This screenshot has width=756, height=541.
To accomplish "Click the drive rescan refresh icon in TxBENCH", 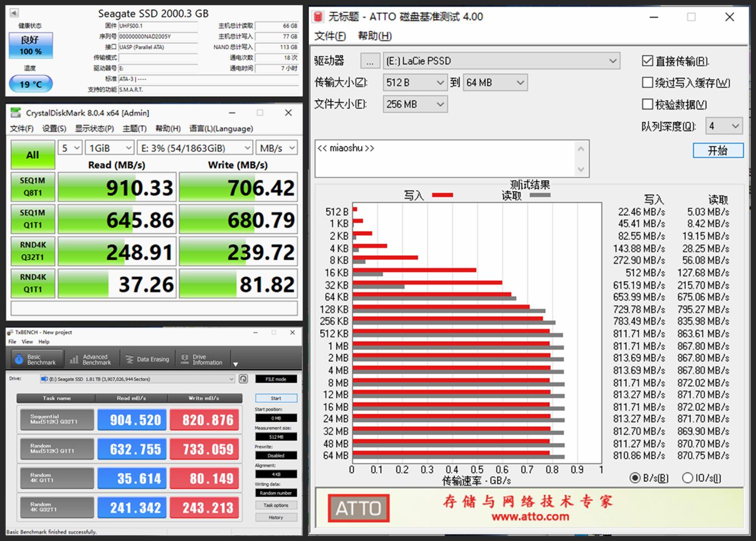I will 243,379.
